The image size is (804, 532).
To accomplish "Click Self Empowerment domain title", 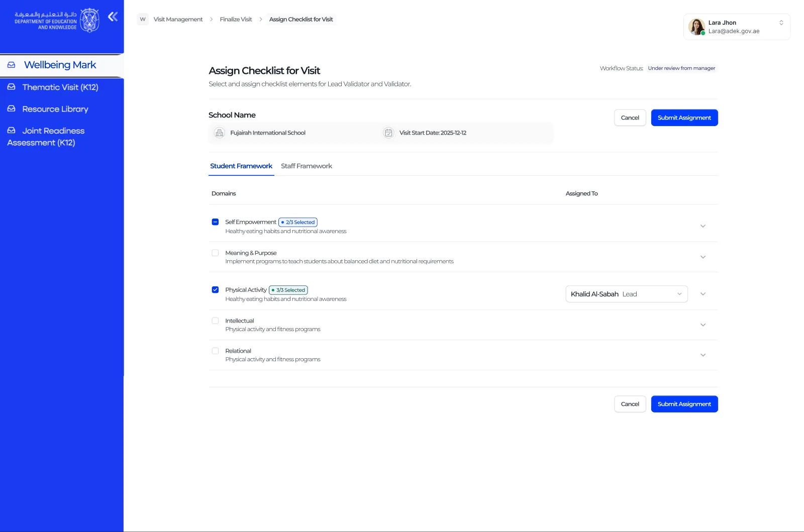I will click(x=251, y=222).
